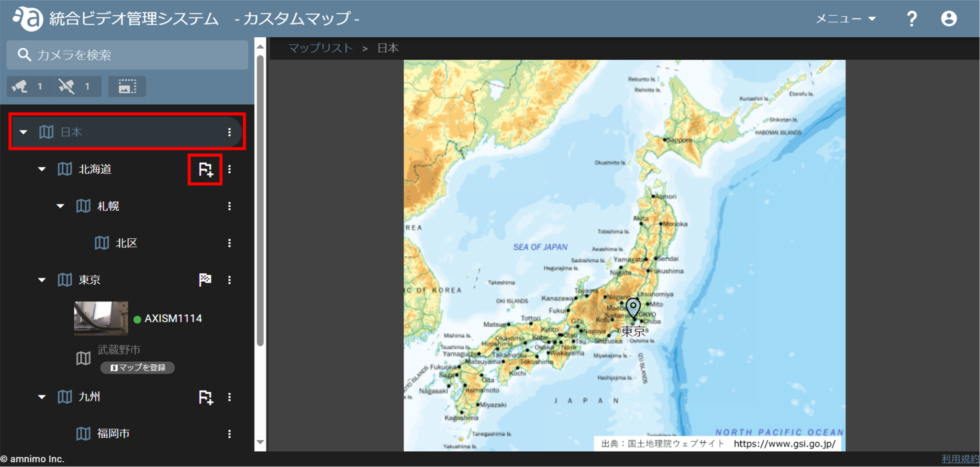Click the add-pin flag icon beside 北海道
Screen dimensions: 980x467
click(205, 169)
